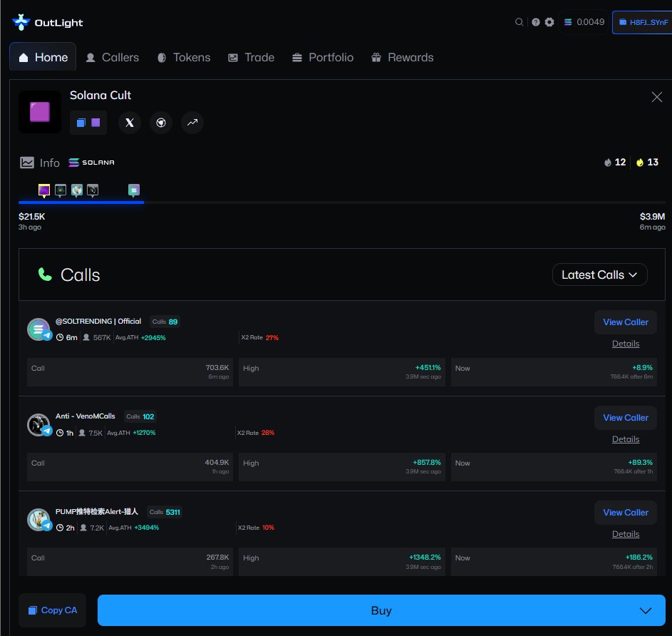Open the chart trend arrow icon
672x636 pixels.
192,123
